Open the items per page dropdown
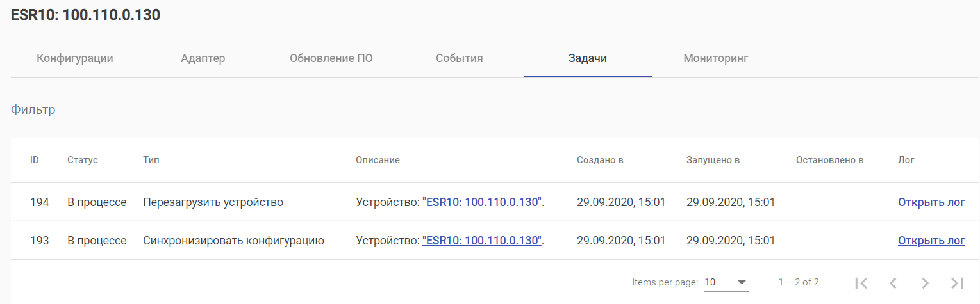The height and width of the screenshot is (304, 980). click(x=726, y=282)
